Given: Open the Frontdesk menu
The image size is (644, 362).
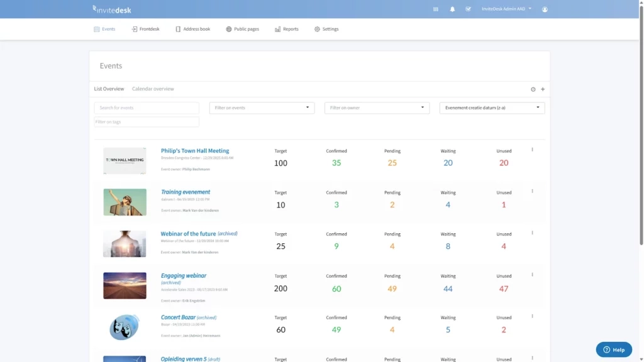Looking at the screenshot, I should point(145,29).
